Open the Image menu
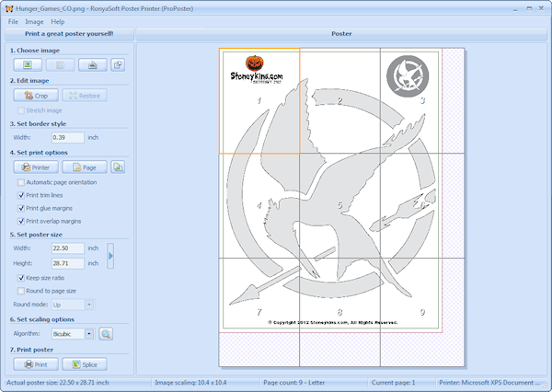The image size is (552, 392). [34, 22]
